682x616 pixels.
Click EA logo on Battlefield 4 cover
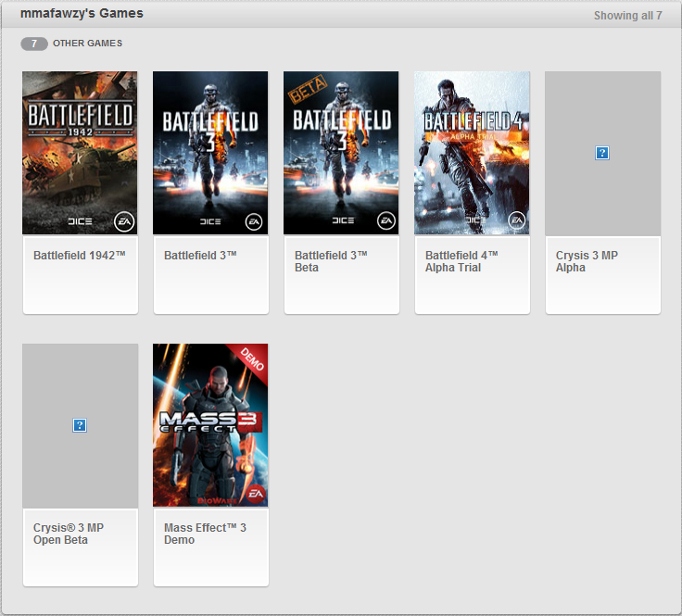point(516,221)
